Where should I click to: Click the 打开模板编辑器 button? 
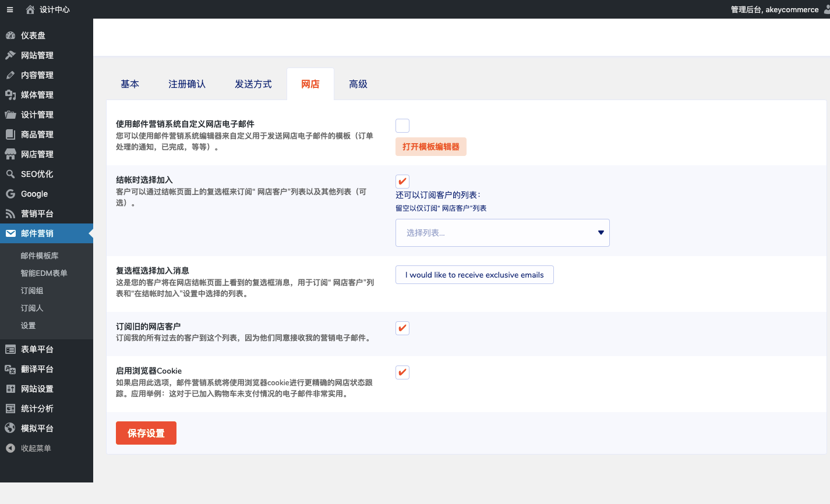(431, 147)
